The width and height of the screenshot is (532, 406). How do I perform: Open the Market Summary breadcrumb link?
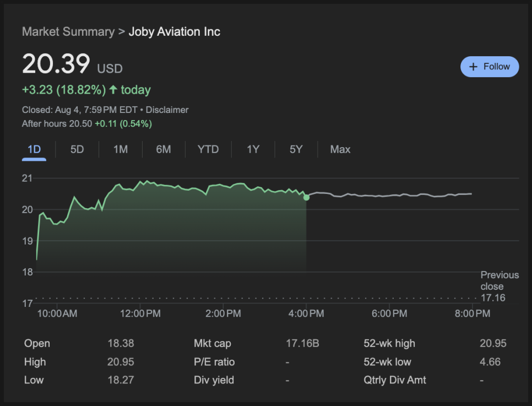point(68,31)
